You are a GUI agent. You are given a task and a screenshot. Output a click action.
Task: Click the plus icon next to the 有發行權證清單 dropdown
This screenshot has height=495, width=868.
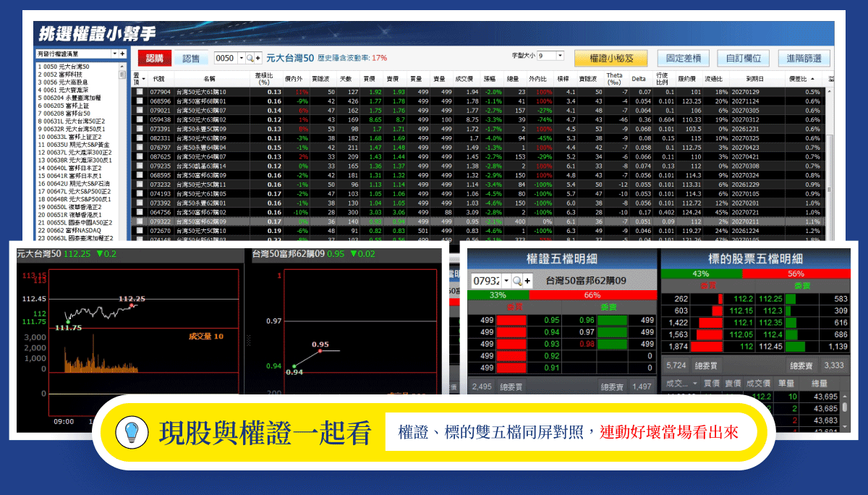click(x=123, y=54)
